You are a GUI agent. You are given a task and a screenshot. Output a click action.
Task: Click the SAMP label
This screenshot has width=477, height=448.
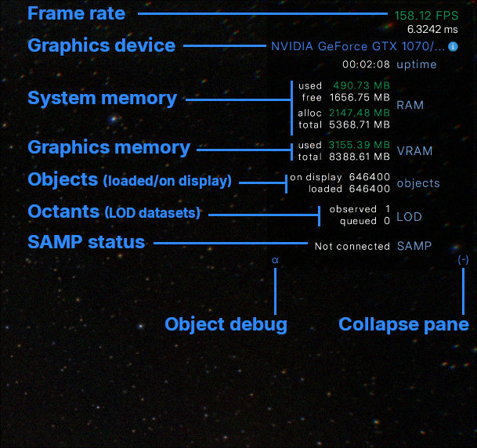pyautogui.click(x=414, y=246)
